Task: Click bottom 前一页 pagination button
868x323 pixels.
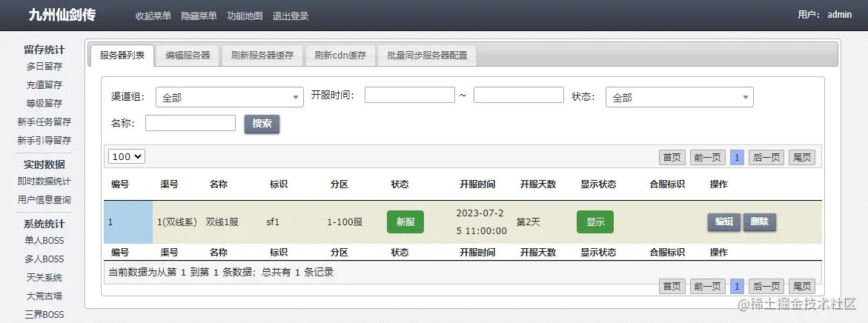Action: [708, 286]
